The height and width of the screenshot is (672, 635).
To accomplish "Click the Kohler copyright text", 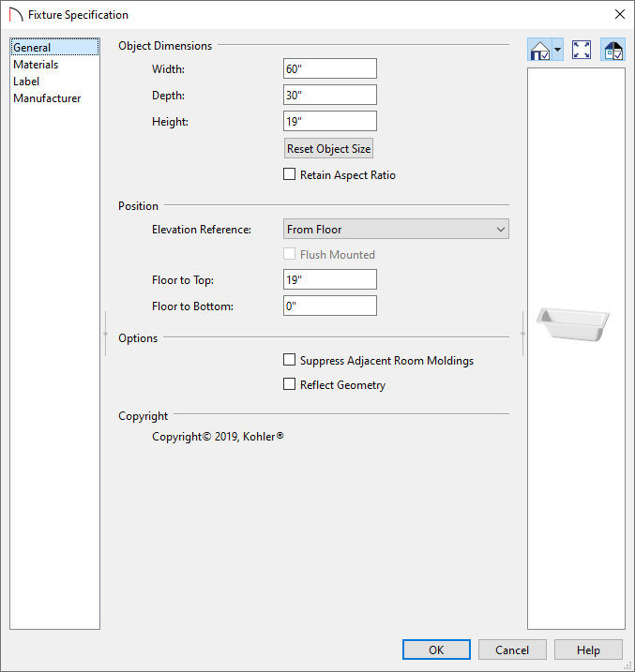I will (x=218, y=437).
